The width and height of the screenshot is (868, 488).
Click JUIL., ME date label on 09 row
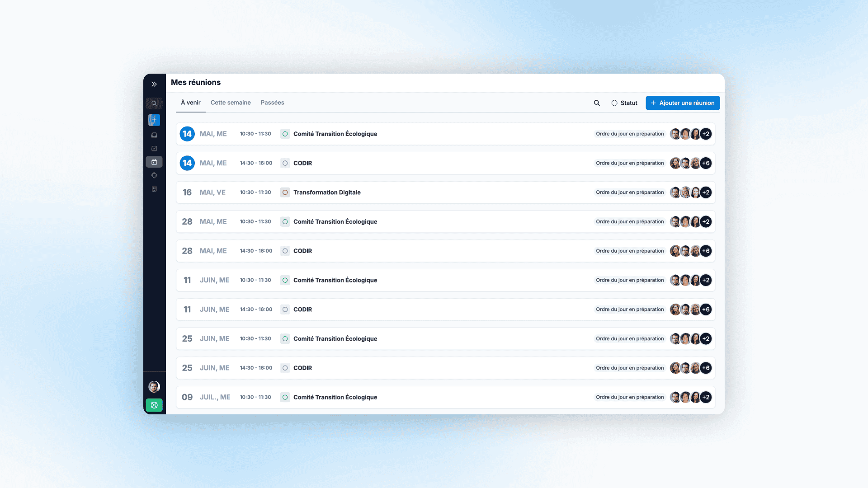pos(215,397)
